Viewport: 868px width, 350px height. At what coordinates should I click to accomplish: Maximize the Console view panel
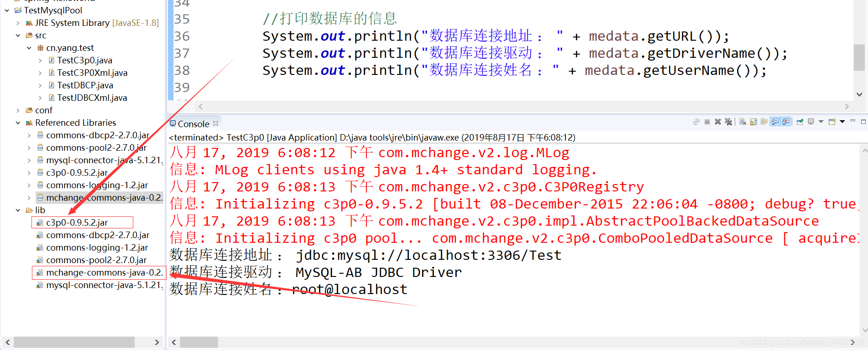point(863,122)
